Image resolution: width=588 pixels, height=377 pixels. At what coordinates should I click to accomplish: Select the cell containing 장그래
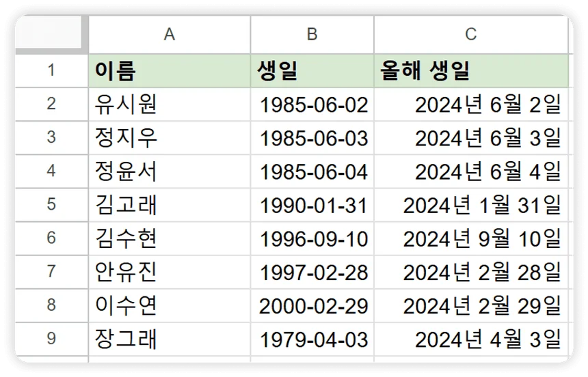[169, 338]
